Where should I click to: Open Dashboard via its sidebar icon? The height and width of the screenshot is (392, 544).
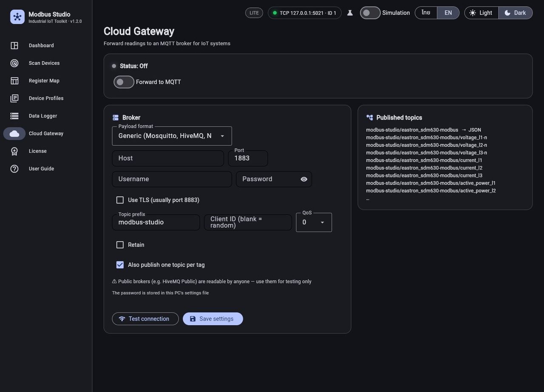[x=14, y=45]
